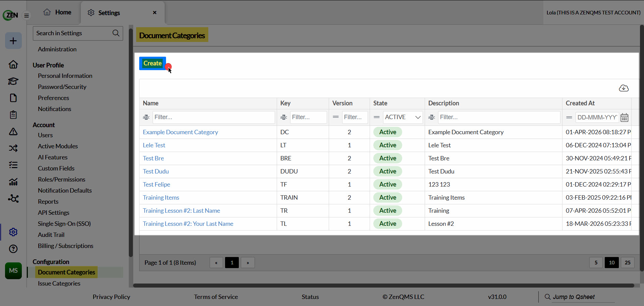Click the Jump to Qsheet search field

coord(583,297)
